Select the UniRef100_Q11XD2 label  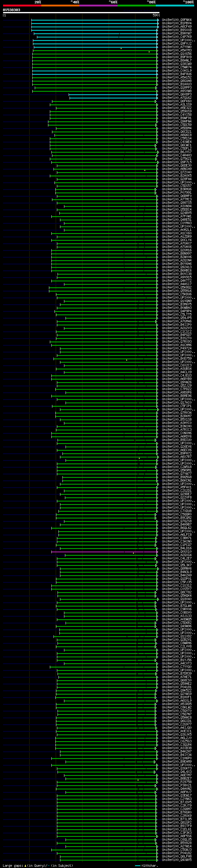pyautogui.click(x=177, y=636)
